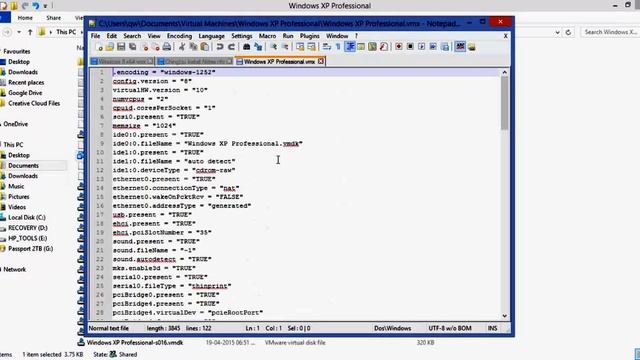Toggle the Function List icon
640x360 pixels.
(384, 47)
